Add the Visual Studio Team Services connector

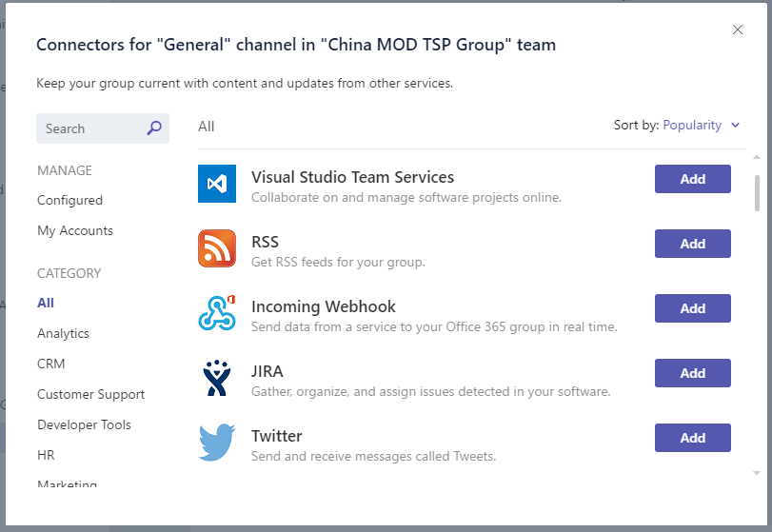pyautogui.click(x=692, y=179)
